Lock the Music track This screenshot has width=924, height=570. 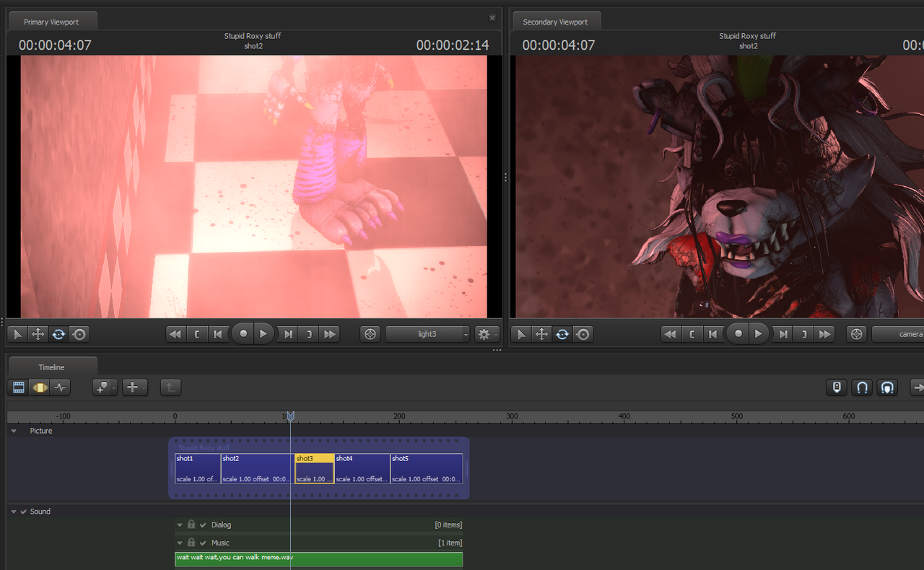point(191,542)
